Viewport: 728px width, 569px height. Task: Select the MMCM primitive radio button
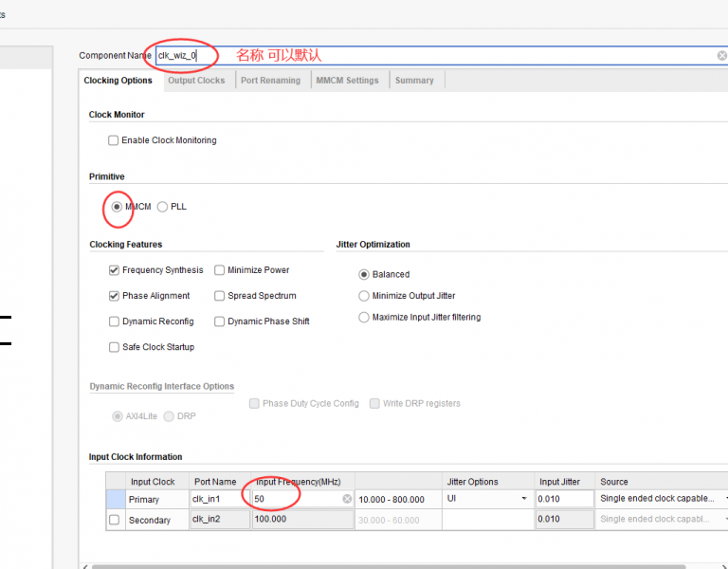pos(118,207)
